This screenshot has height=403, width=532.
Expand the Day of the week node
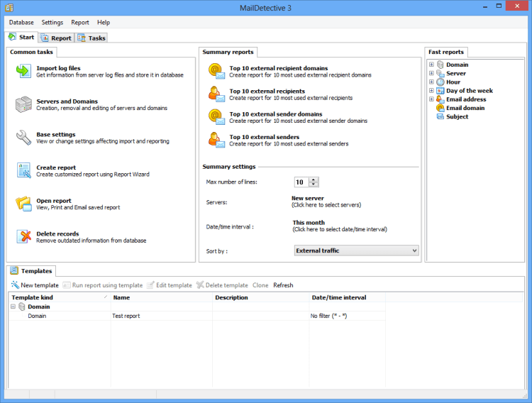pyautogui.click(x=431, y=91)
